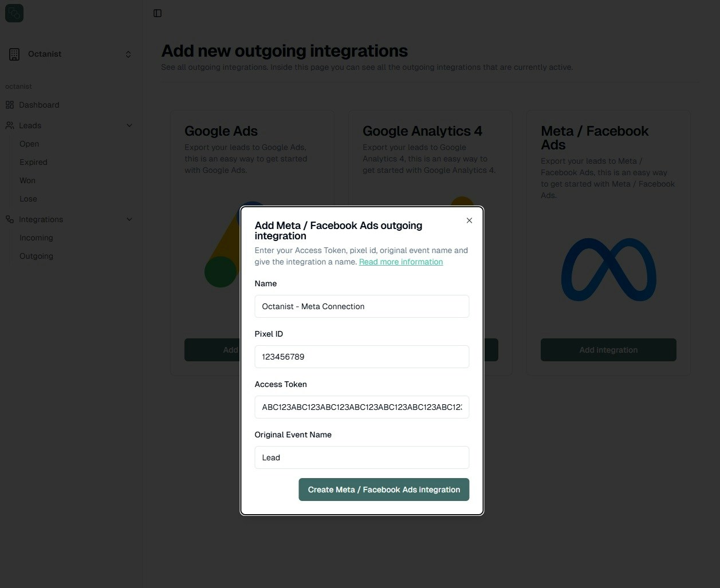This screenshot has width=720, height=588.
Task: Click the dialog title text
Action: [339, 231]
